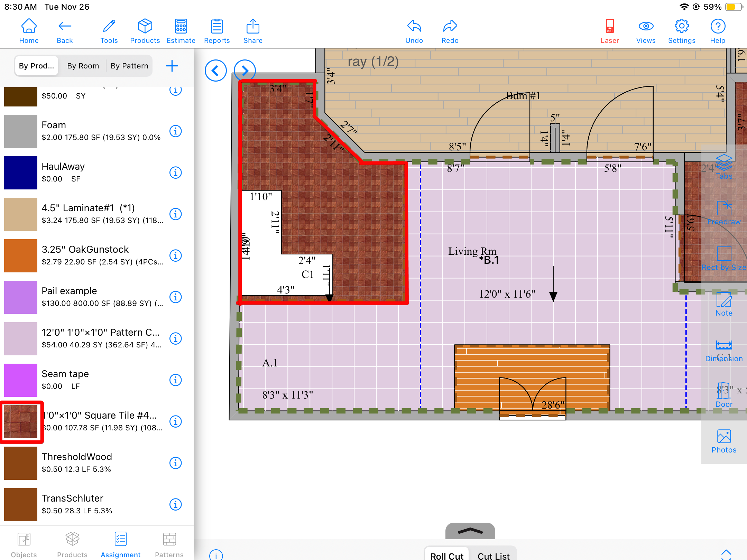Expand the bottom roll cut panel
The image size is (747, 560).
click(470, 531)
